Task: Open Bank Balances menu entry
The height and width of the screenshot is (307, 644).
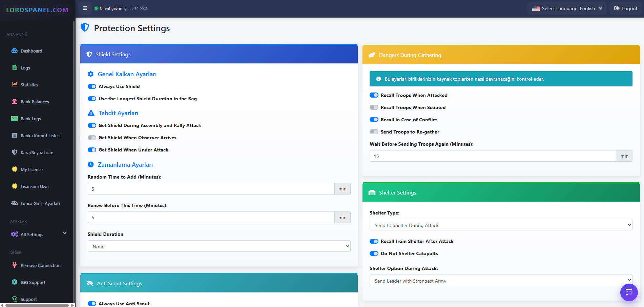Action: tap(35, 102)
